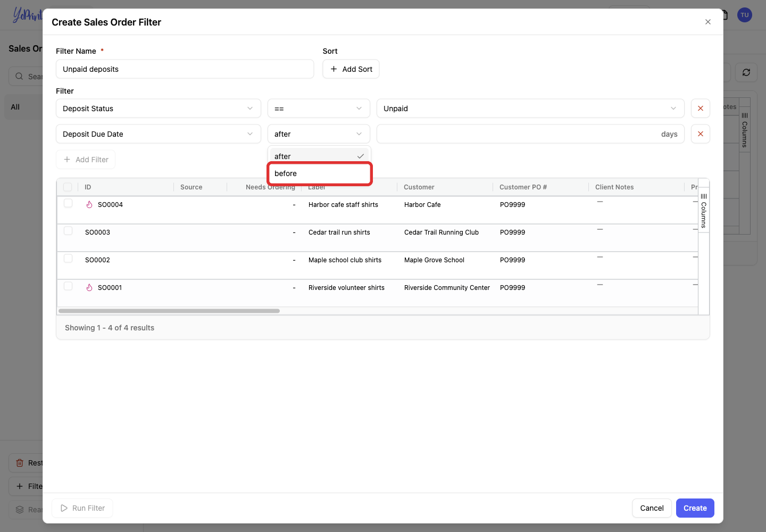
Task: Click the 'Cedar trail run shirts' label cell
Action: (x=339, y=232)
